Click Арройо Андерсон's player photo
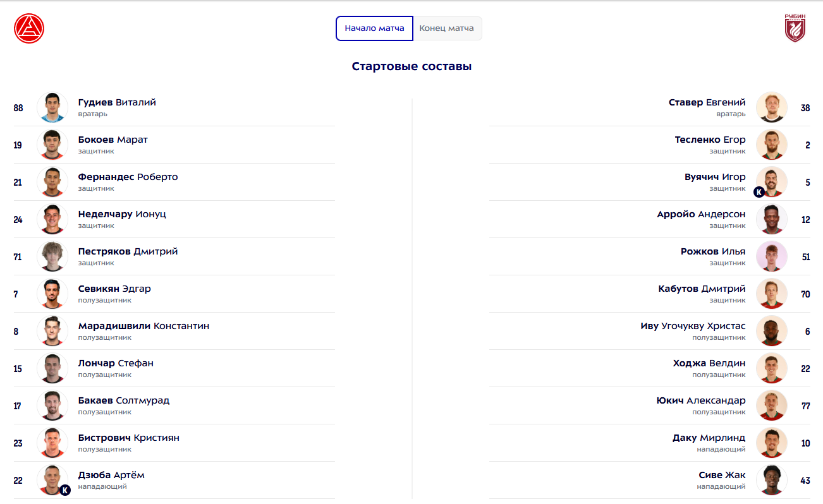The width and height of the screenshot is (823, 504). click(x=772, y=219)
